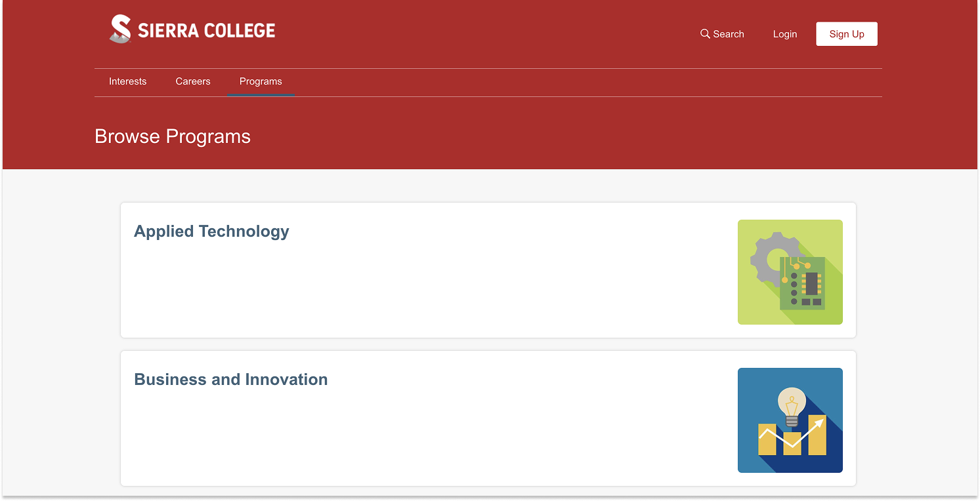The height and width of the screenshot is (501, 980).
Task: Click the Browse Programs page title
Action: pyautogui.click(x=173, y=136)
